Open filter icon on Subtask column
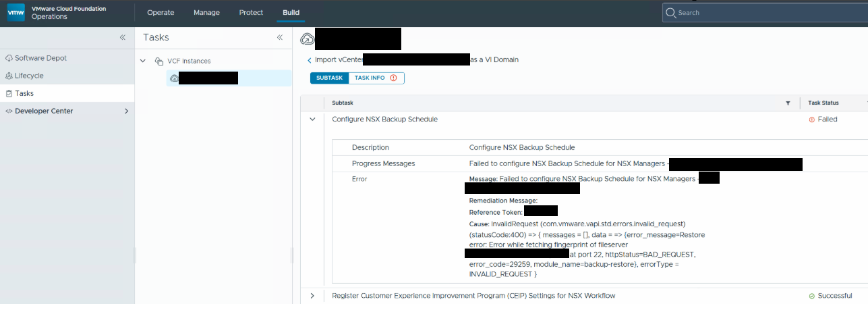The image size is (868, 310). 788,103
